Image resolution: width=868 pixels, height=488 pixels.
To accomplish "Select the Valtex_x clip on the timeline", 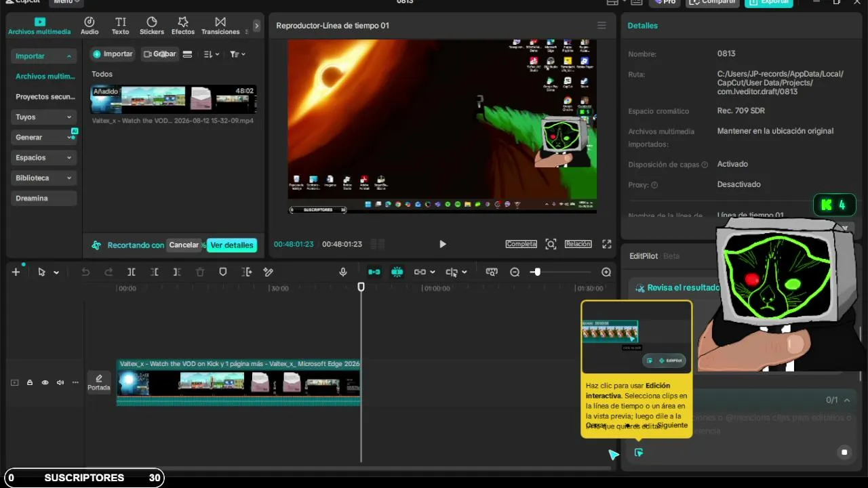I will tap(239, 383).
